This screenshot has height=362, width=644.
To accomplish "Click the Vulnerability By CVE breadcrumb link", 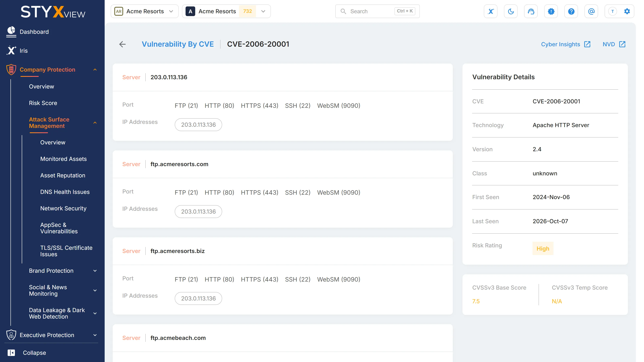I will 178,44.
